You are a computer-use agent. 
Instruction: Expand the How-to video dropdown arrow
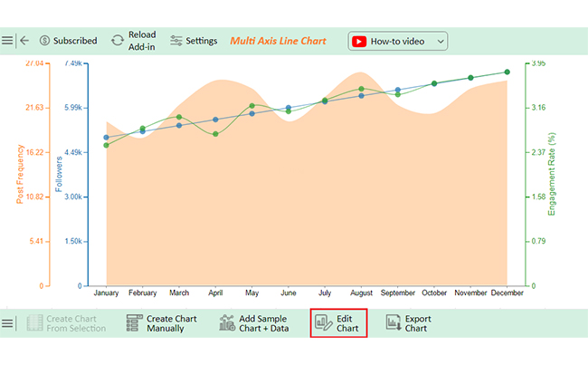click(x=441, y=42)
